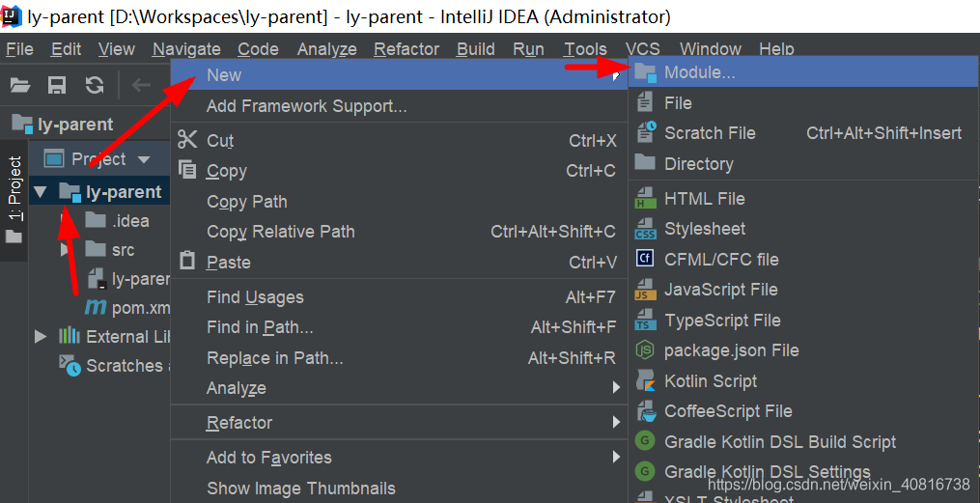Click the Synchronize refresh toolbar icon

tap(95, 85)
